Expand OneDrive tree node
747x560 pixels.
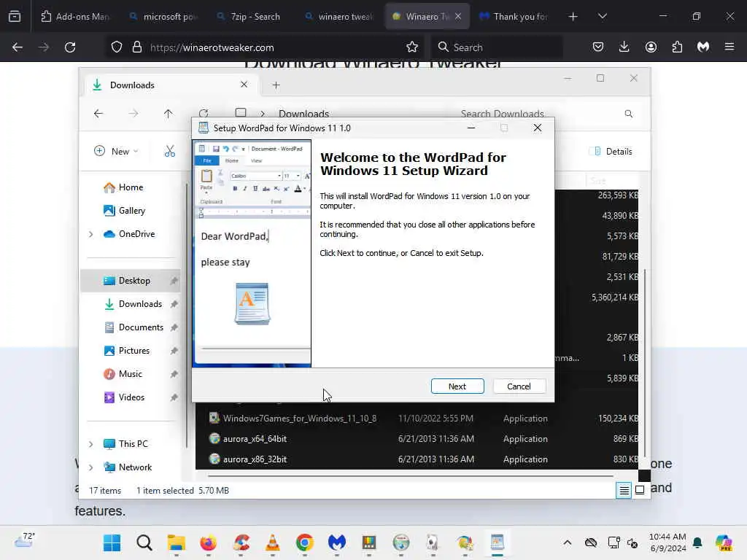coord(90,234)
